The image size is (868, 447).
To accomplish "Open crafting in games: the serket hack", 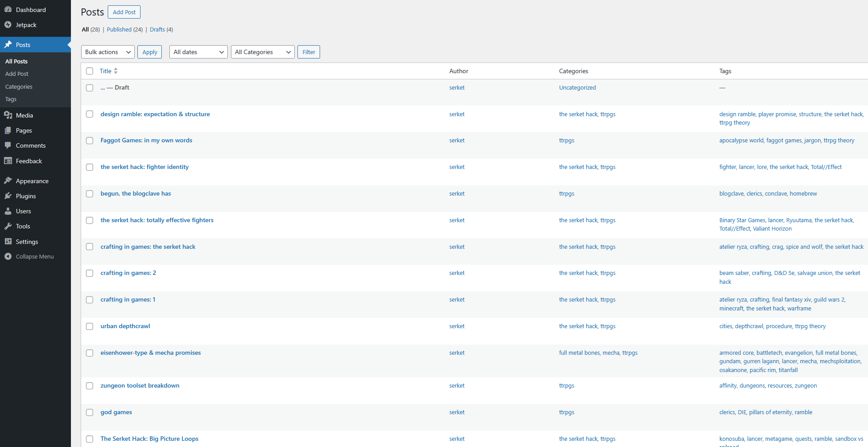I will 148,247.
